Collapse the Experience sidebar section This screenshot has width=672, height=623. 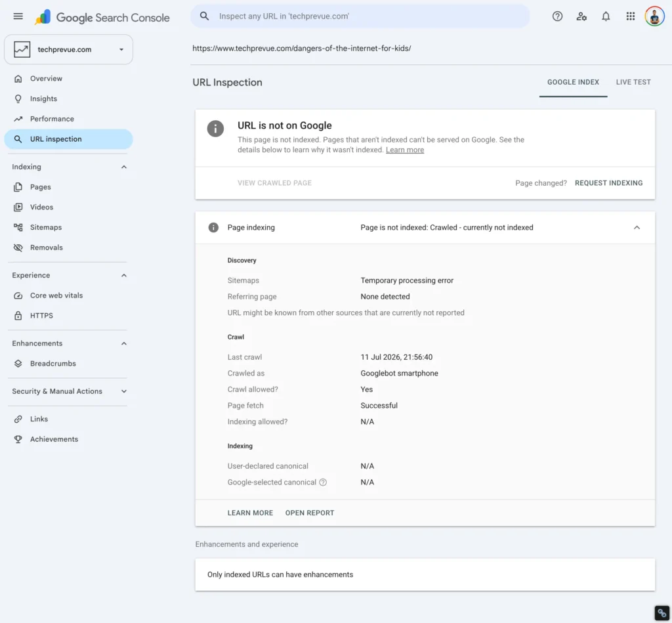click(x=124, y=275)
